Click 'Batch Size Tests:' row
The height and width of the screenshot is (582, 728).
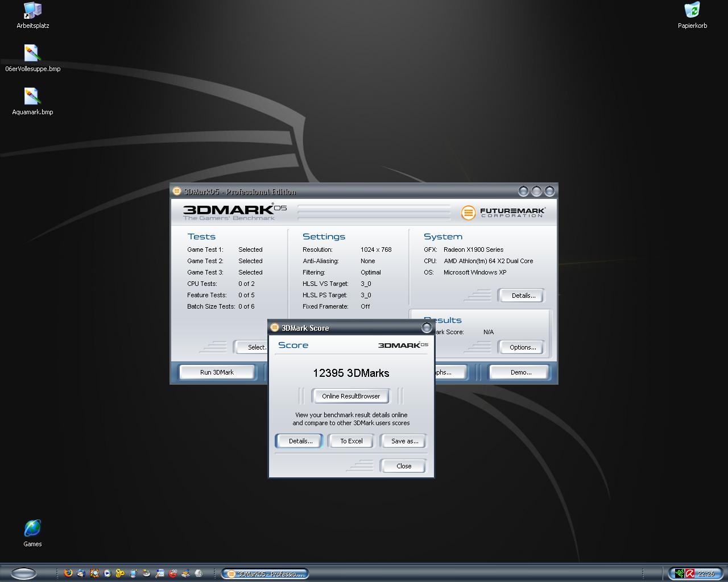(221, 306)
